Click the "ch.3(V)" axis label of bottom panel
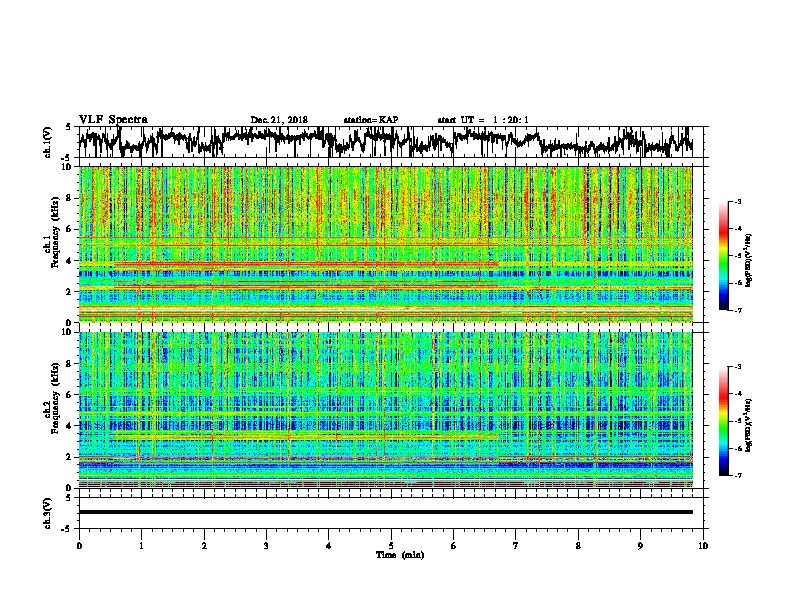Screen dimensions: 792x612 click(47, 513)
